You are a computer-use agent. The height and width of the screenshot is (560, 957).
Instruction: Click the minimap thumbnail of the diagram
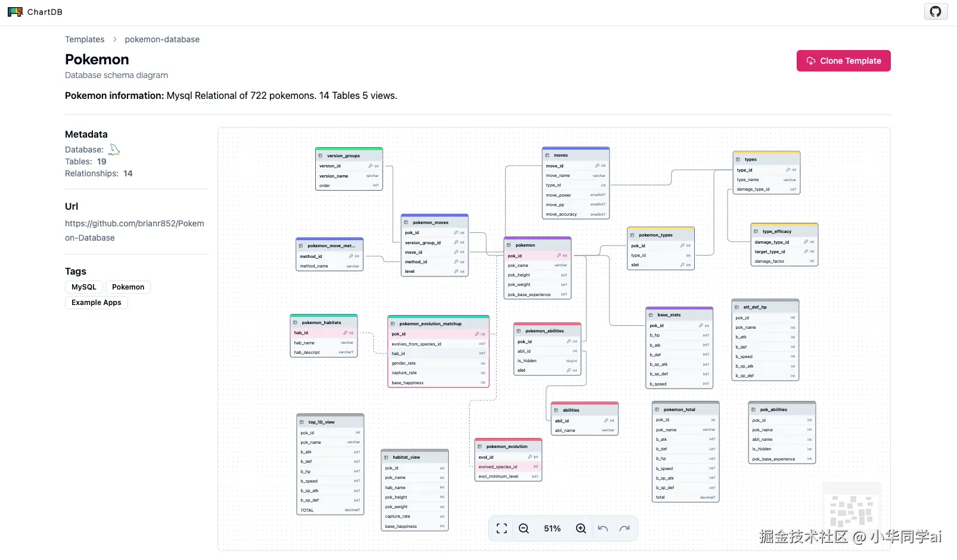(x=852, y=511)
